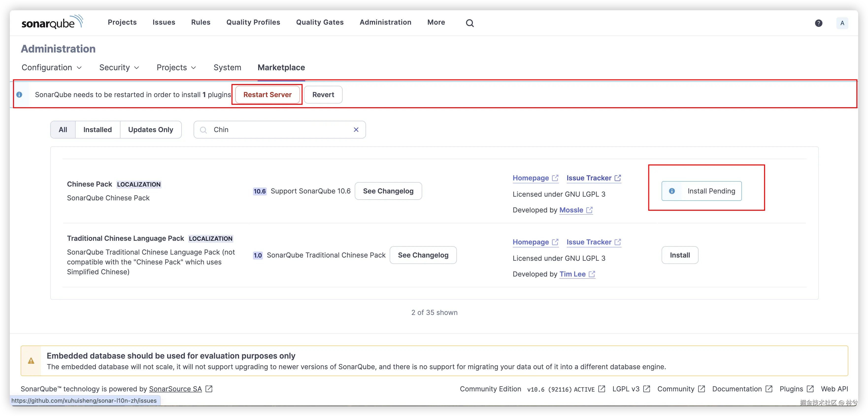Open the user avatar 'A' menu
This screenshot has width=868, height=416.
coord(842,23)
